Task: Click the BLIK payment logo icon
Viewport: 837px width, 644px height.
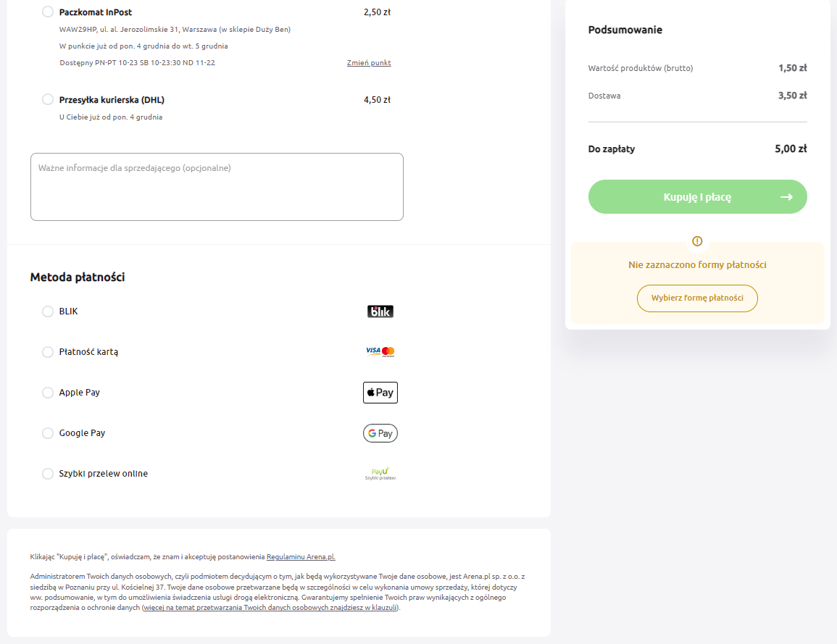Action: (380, 311)
